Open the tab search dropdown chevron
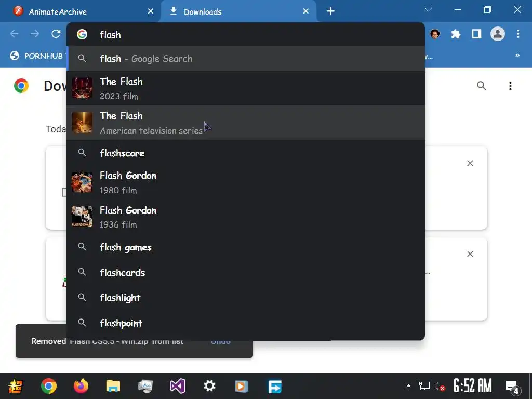Image resolution: width=532 pixels, height=399 pixels. click(428, 10)
